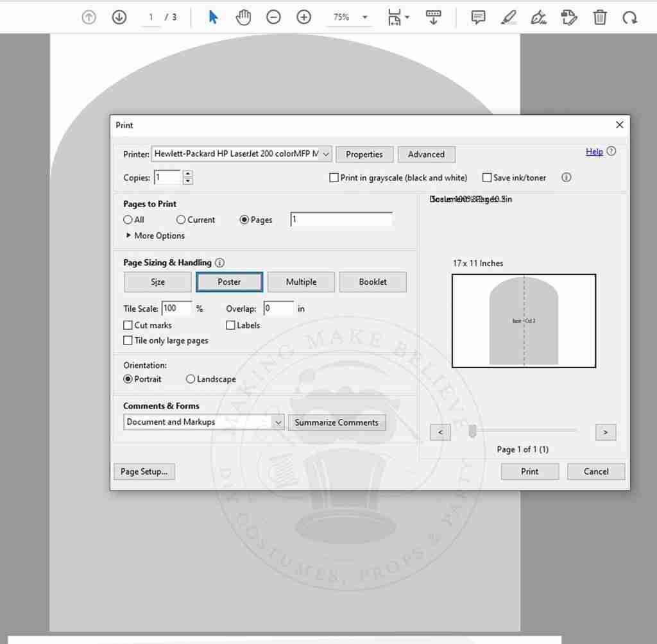
Task: Select the highlighter pen tool
Action: [508, 17]
